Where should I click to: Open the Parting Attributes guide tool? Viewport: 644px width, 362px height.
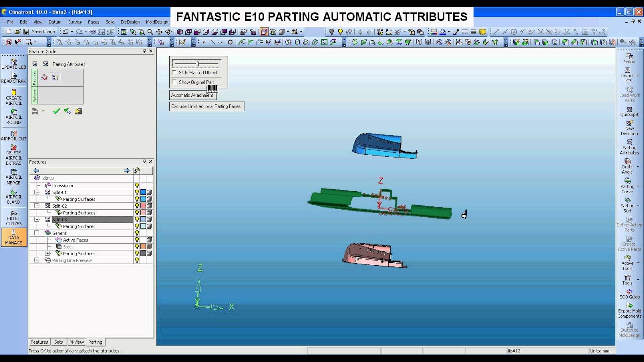629,148
